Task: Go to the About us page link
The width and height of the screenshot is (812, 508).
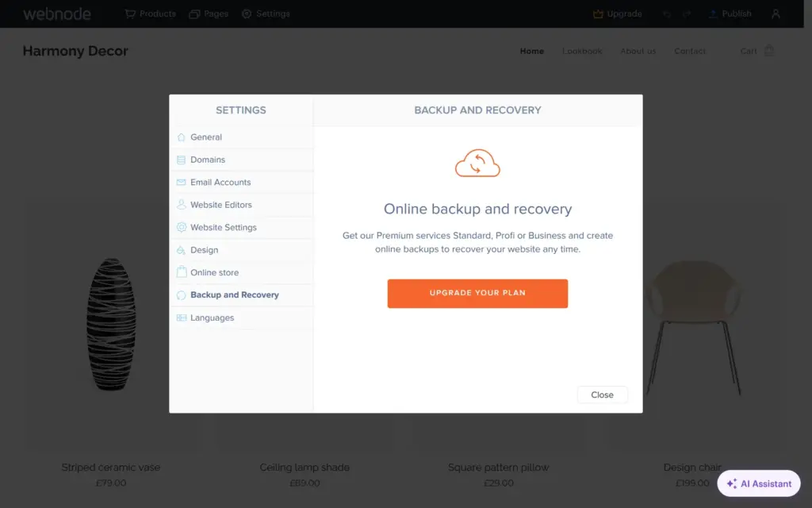Action: tap(638, 51)
